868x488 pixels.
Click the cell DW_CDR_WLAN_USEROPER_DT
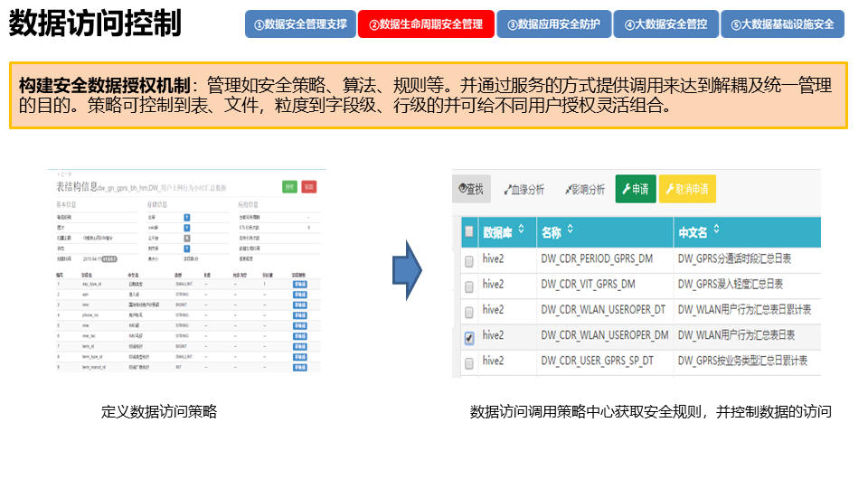click(x=603, y=310)
